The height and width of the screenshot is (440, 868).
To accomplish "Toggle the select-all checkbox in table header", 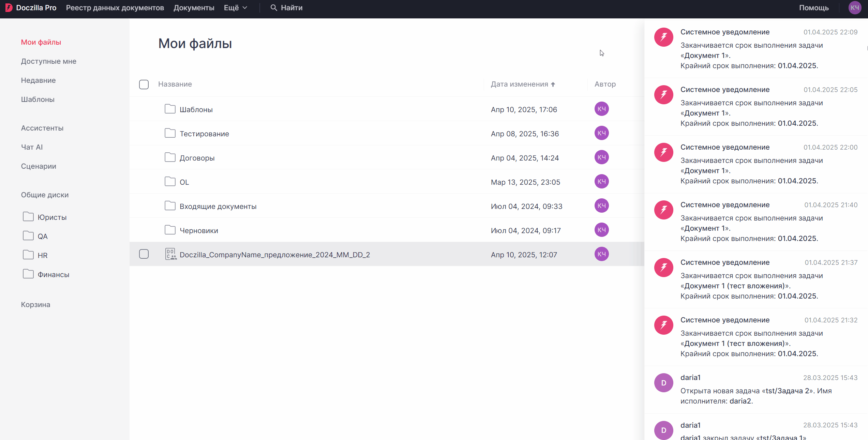I will click(144, 84).
